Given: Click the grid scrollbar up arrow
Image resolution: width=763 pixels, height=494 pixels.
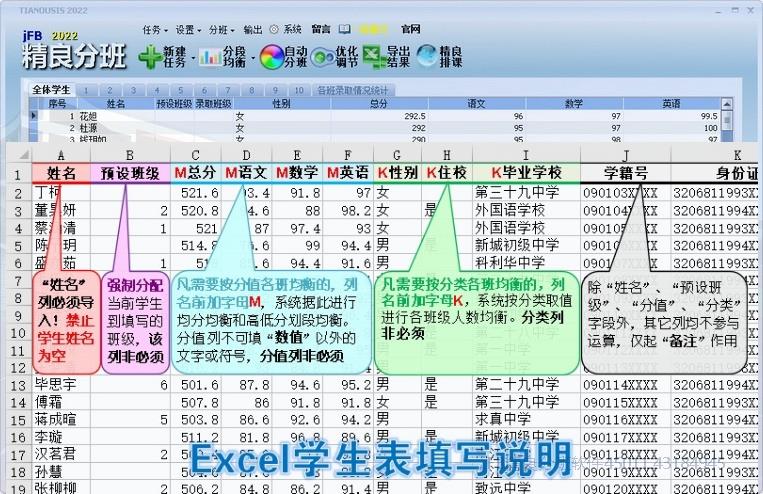Looking at the screenshot, I should [x=727, y=104].
